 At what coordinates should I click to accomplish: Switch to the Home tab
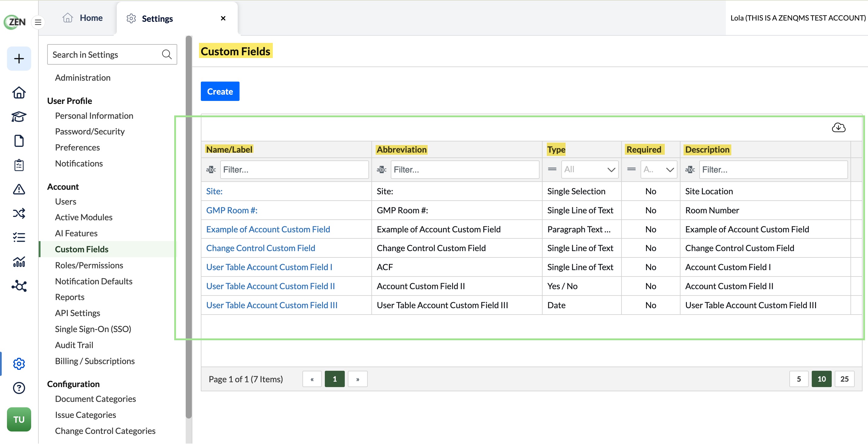coord(83,18)
